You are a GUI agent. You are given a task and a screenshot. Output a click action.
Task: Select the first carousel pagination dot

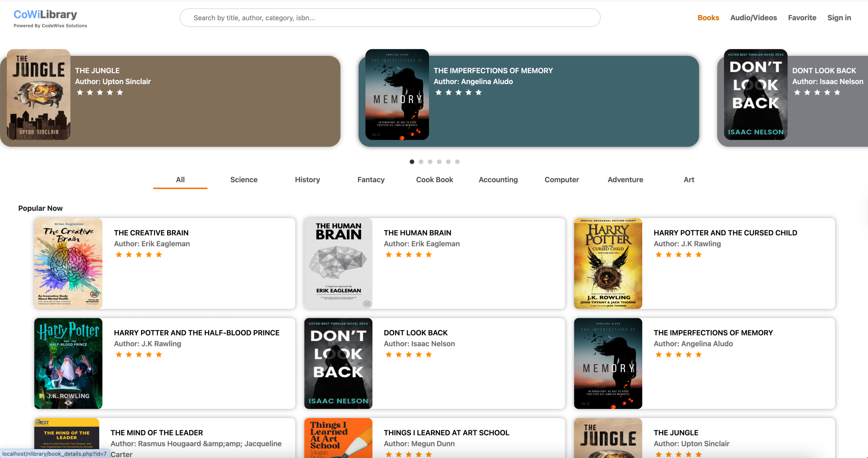412,162
